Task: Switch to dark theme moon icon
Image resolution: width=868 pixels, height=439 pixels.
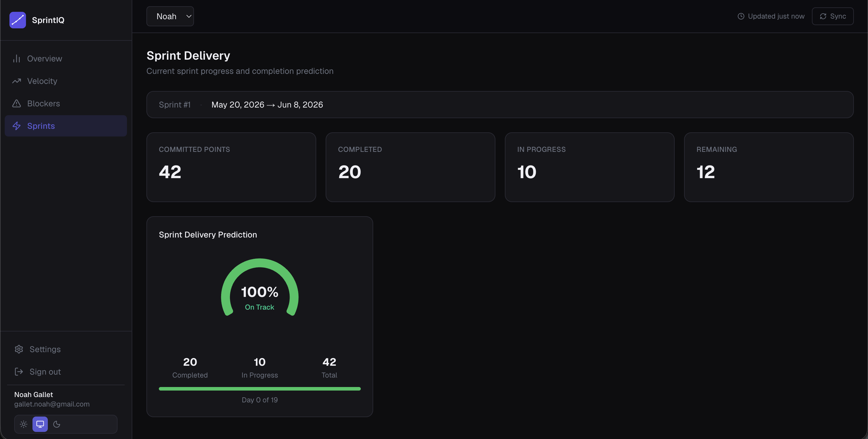Action: [57, 424]
